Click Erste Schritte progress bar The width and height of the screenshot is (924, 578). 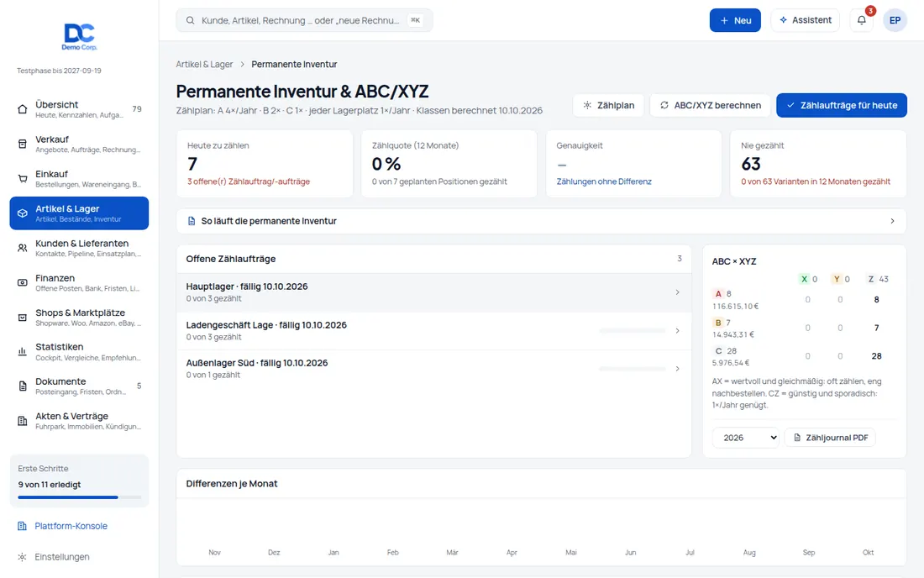point(80,497)
